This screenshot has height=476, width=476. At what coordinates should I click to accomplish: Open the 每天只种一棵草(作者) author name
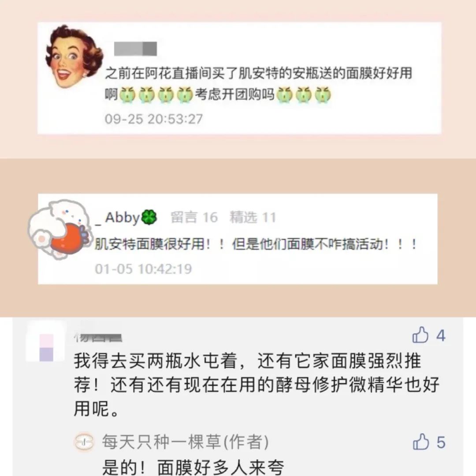coord(185,442)
